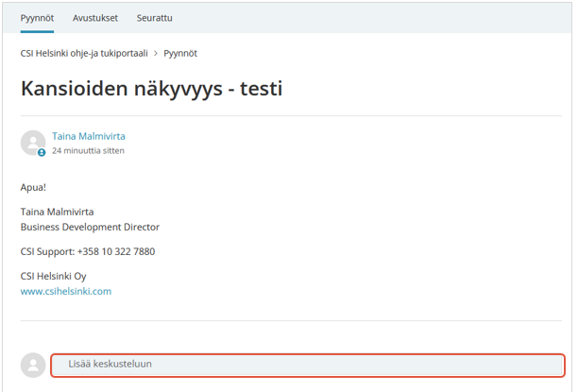Focus the "Lisää keskusteluun" comment field
The height and width of the screenshot is (392, 578).
tap(307, 365)
